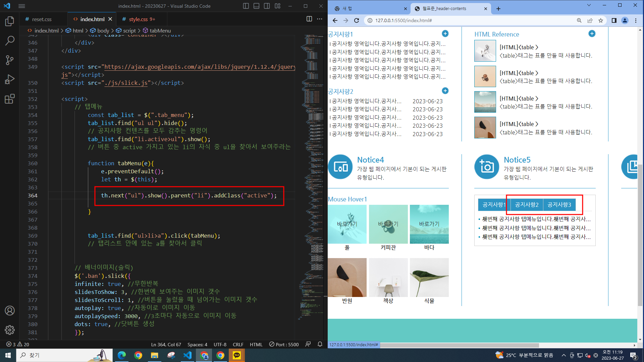Viewport: 644px width, 362px height.
Task: Select the 공지사항2 tab on the webpage
Action: 527,204
